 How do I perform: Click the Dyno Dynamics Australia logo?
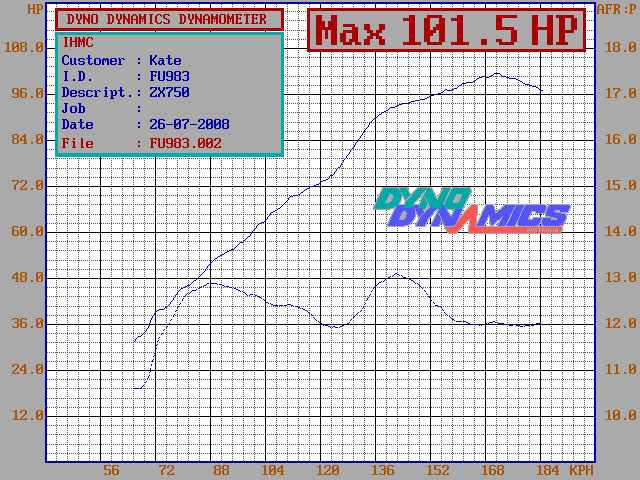pos(471,210)
